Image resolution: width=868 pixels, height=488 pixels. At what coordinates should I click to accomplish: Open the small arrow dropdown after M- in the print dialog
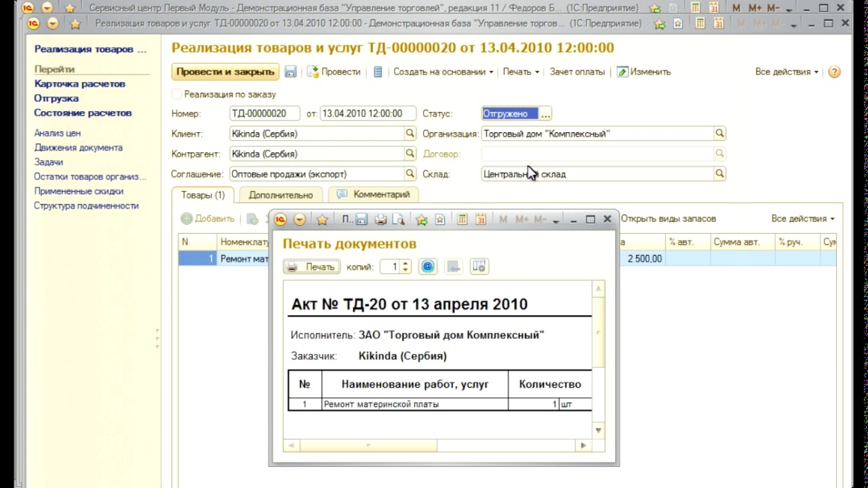pos(556,220)
